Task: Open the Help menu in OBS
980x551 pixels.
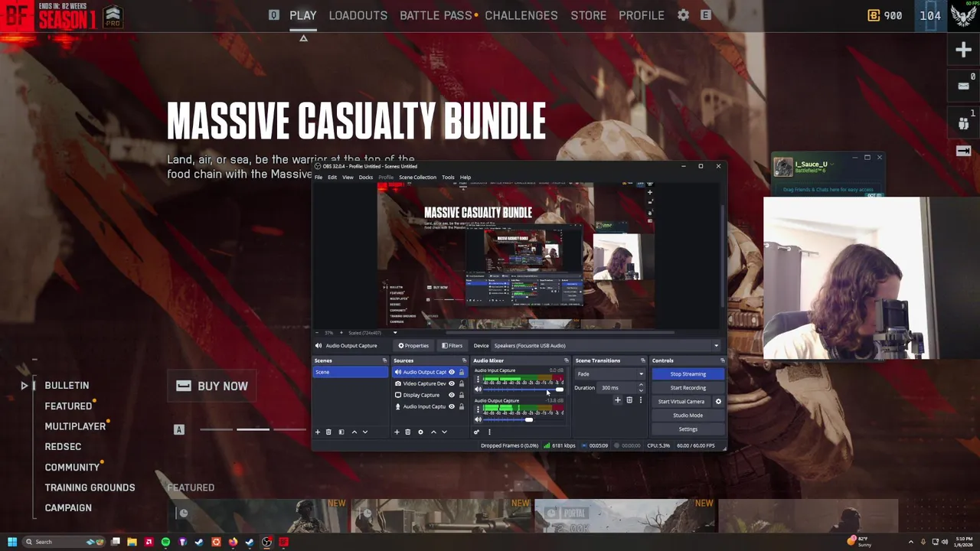Action: coord(465,178)
